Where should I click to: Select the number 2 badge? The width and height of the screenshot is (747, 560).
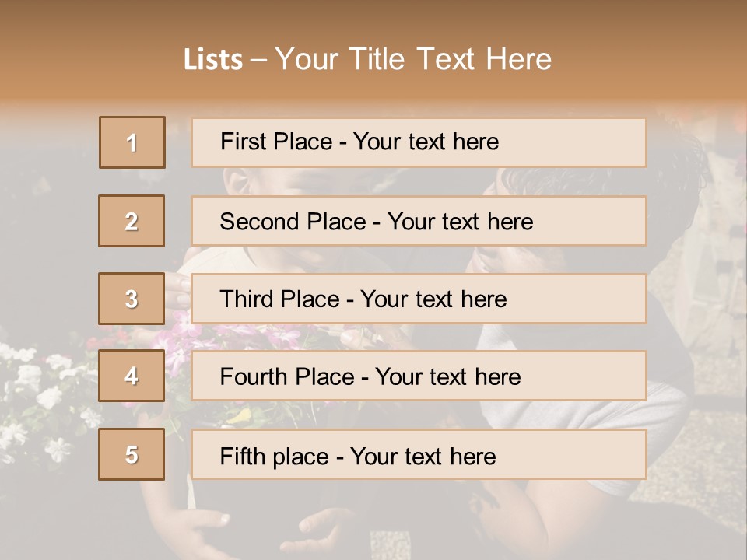132,221
